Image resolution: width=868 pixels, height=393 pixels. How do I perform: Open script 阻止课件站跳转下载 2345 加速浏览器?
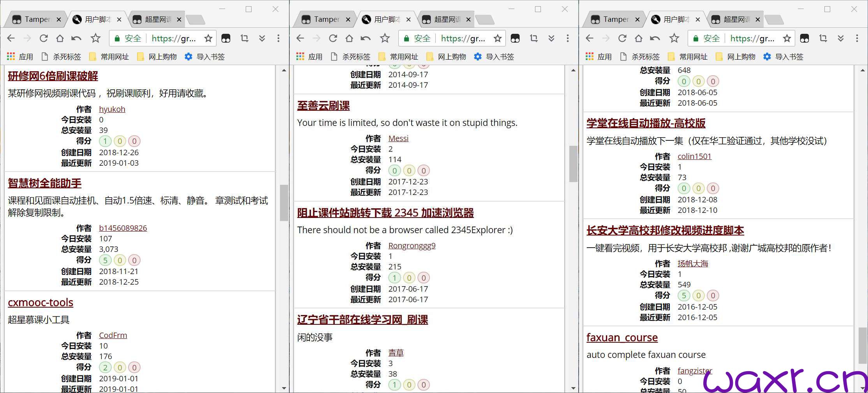click(386, 213)
